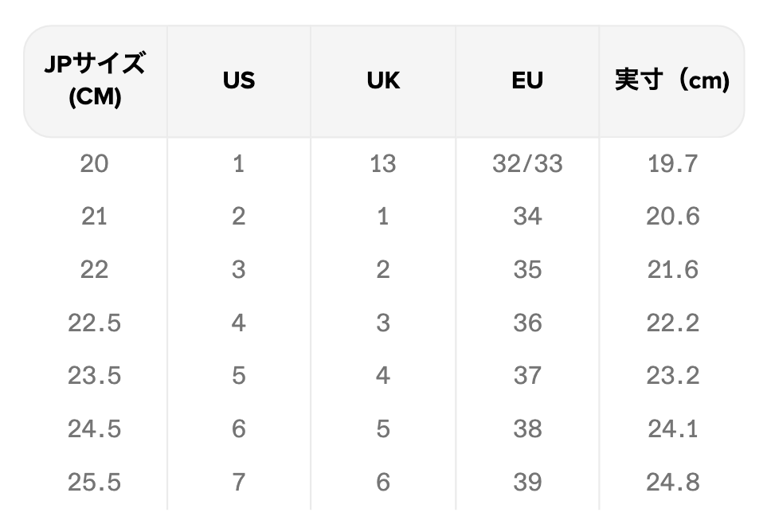Select the actual measurement 24.1 cell
This screenshot has width=771, height=532.
672,429
